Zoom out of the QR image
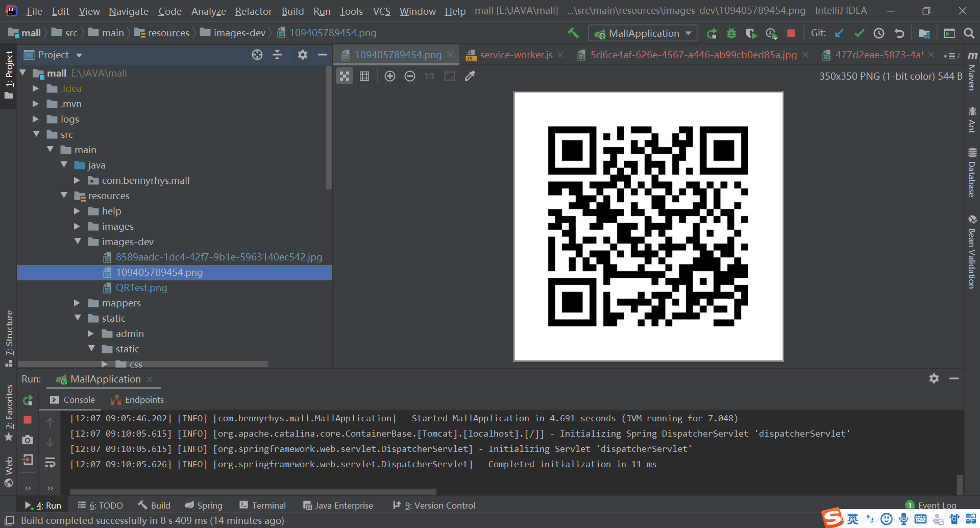This screenshot has height=528, width=980. tap(410, 76)
